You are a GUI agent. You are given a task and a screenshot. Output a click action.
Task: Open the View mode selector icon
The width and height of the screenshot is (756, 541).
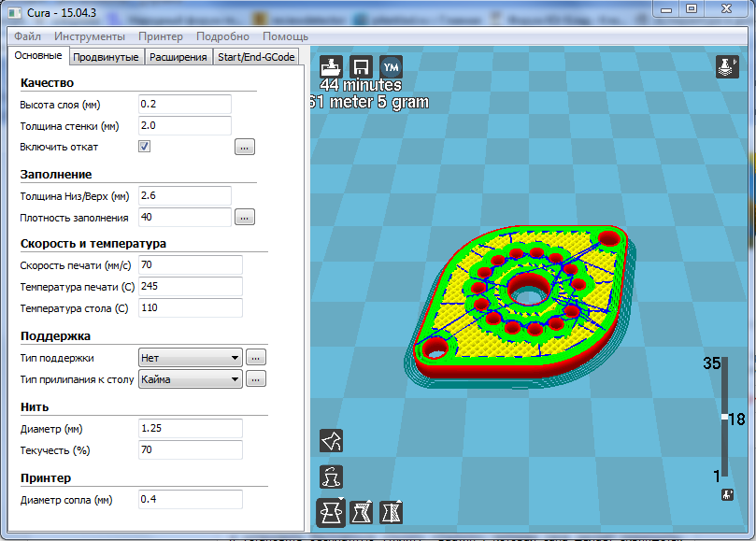point(727,66)
